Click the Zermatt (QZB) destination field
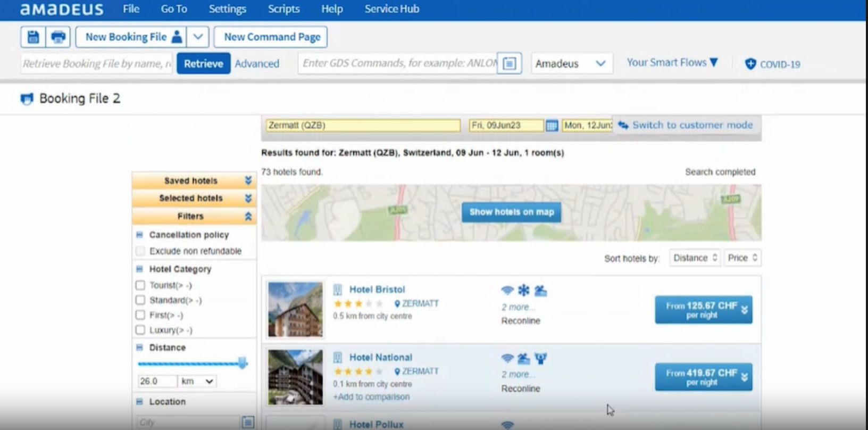 click(363, 126)
